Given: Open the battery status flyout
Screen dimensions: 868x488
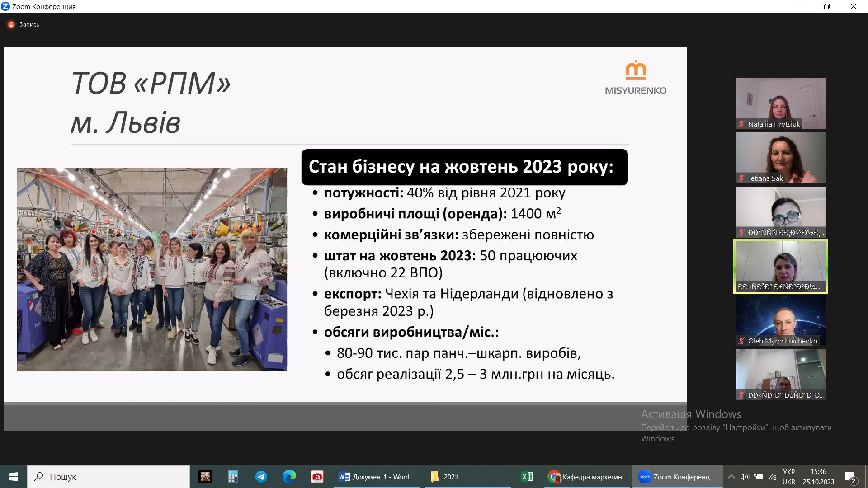Looking at the screenshot, I should [x=759, y=477].
